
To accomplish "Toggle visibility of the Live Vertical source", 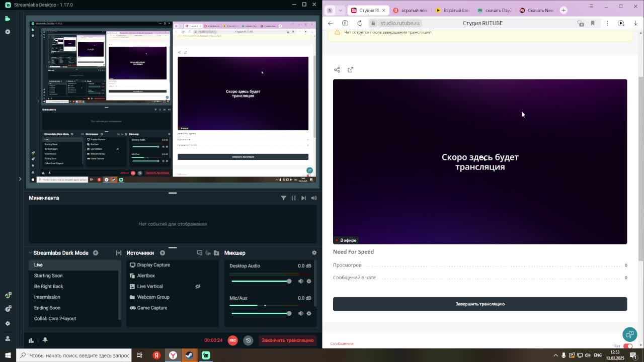I will pyautogui.click(x=198, y=287).
